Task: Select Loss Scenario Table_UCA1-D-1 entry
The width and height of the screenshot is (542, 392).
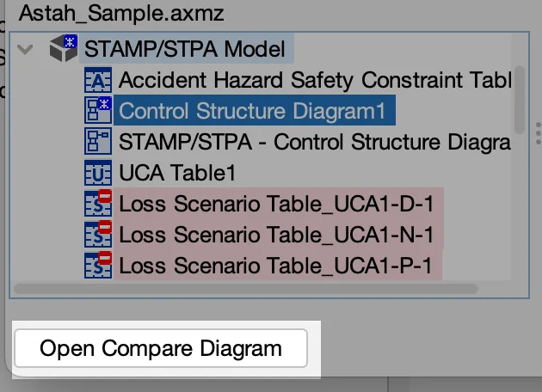Action: coord(276,204)
